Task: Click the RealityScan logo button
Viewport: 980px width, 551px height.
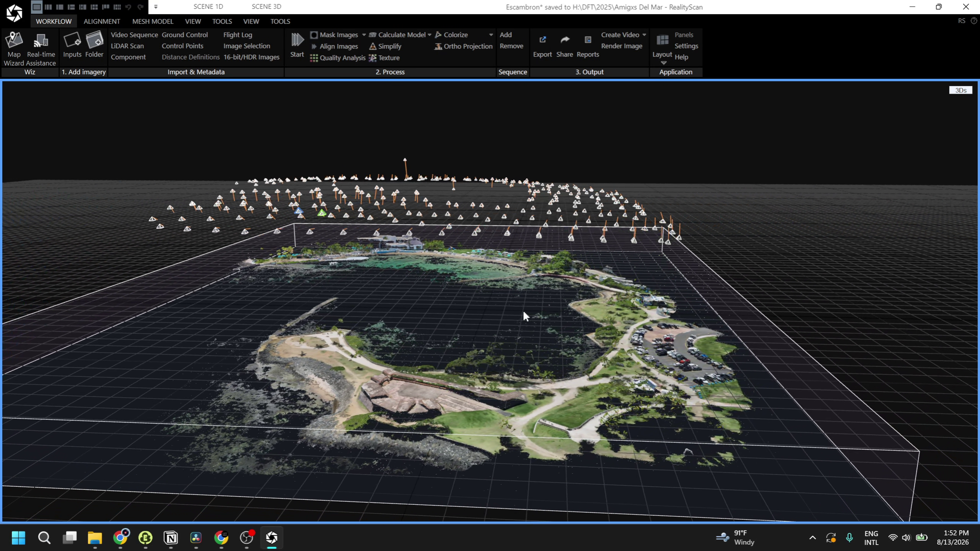Action: pos(15,13)
